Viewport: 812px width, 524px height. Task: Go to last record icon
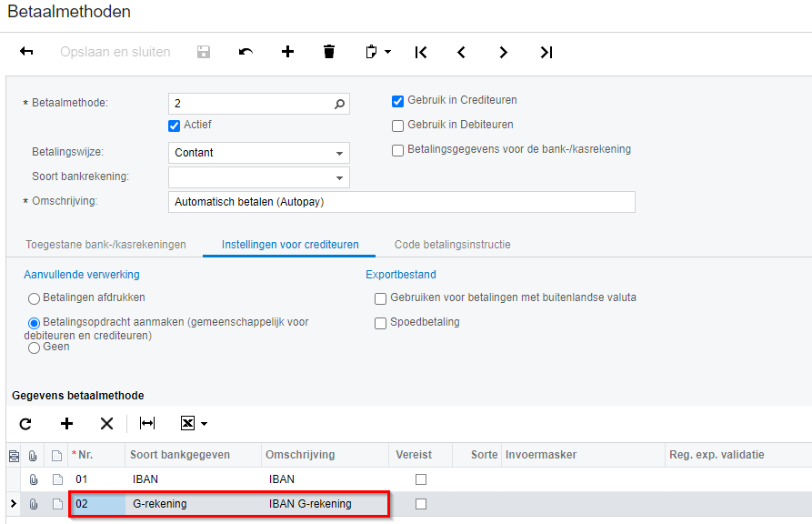click(x=546, y=52)
